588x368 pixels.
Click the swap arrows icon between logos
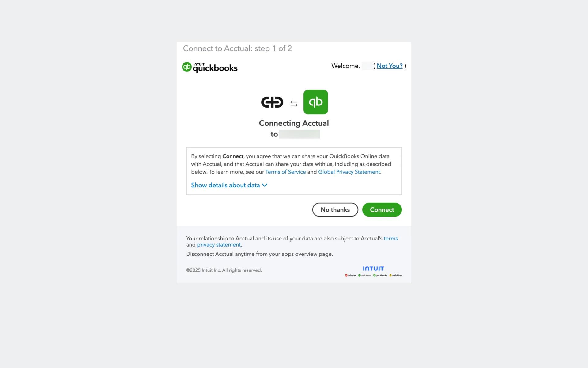tap(294, 104)
